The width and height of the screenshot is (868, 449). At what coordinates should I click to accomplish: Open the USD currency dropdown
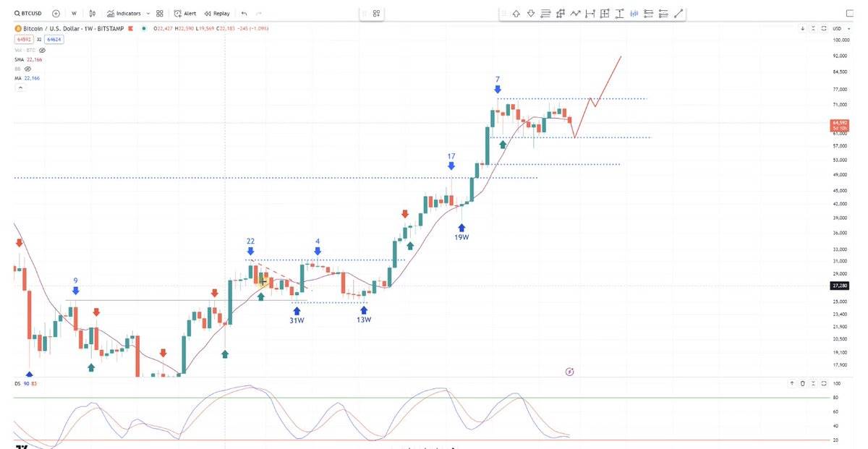pyautogui.click(x=839, y=28)
